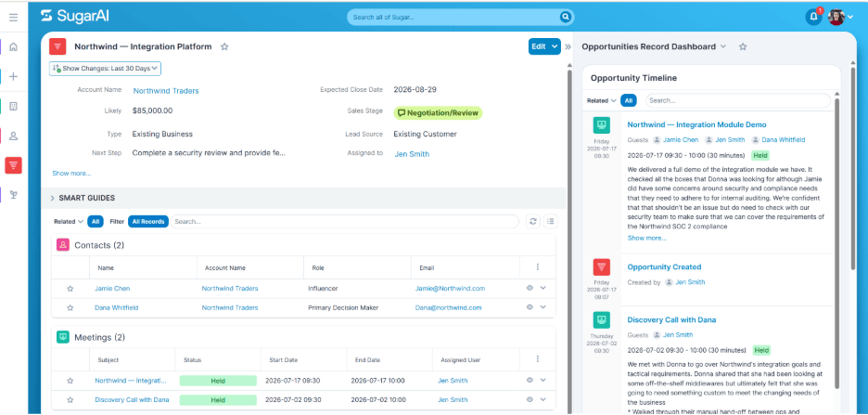Viewport: 868px width, 415px height.
Task: Click the timeline vertical scrollbar
Action: click(x=837, y=244)
